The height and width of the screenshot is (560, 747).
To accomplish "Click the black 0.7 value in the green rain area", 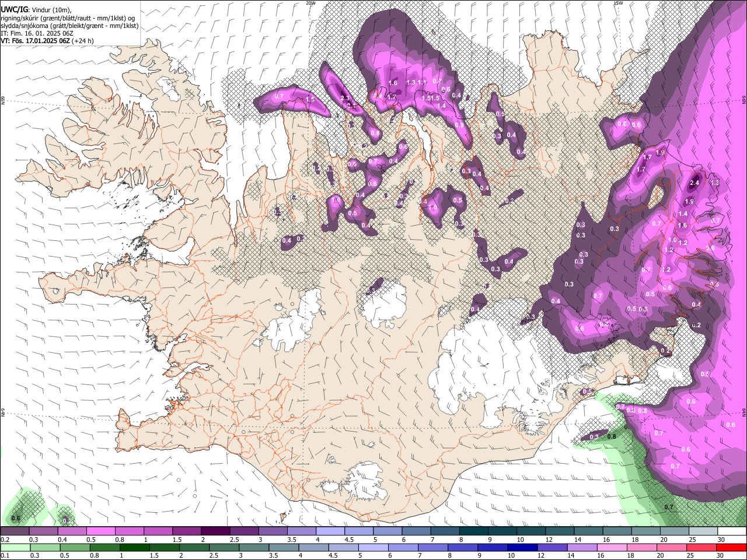I will pyautogui.click(x=669, y=507).
